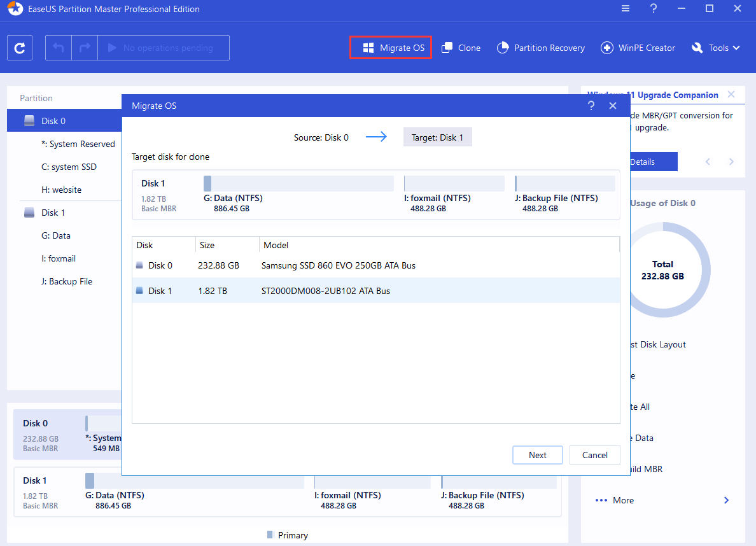Screen dimensions: 756x546
Task: Select H: website in the tree
Action: tap(61, 190)
